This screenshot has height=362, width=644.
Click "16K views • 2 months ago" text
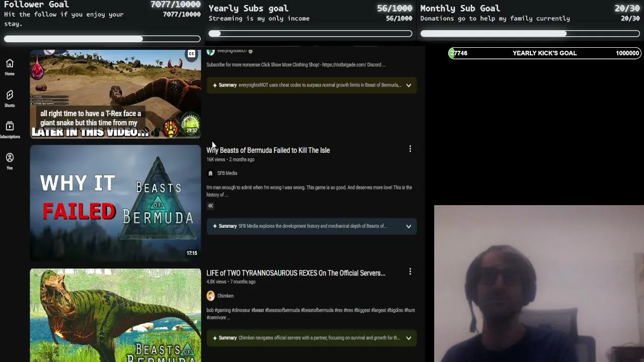tap(230, 159)
